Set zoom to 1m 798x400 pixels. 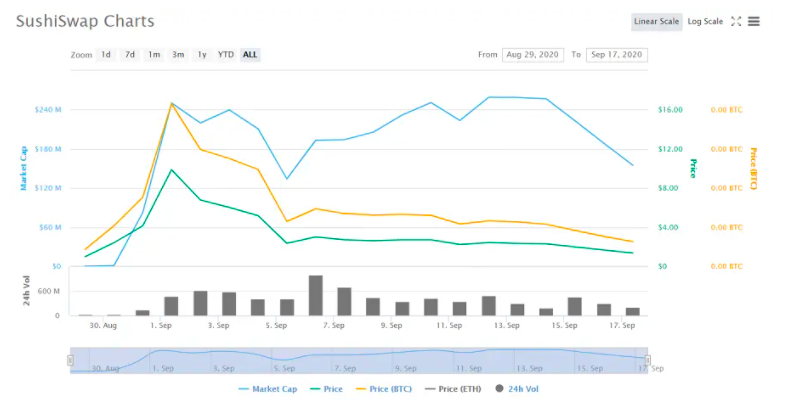tap(154, 54)
